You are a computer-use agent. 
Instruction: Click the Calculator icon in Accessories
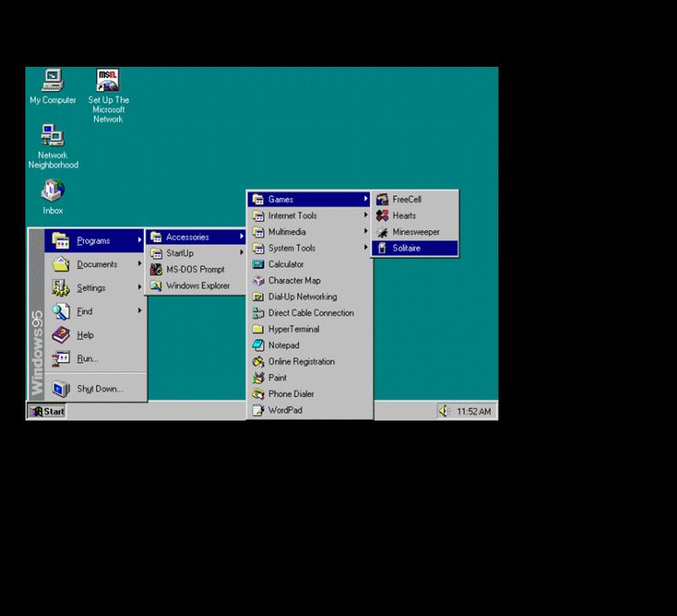pos(258,264)
